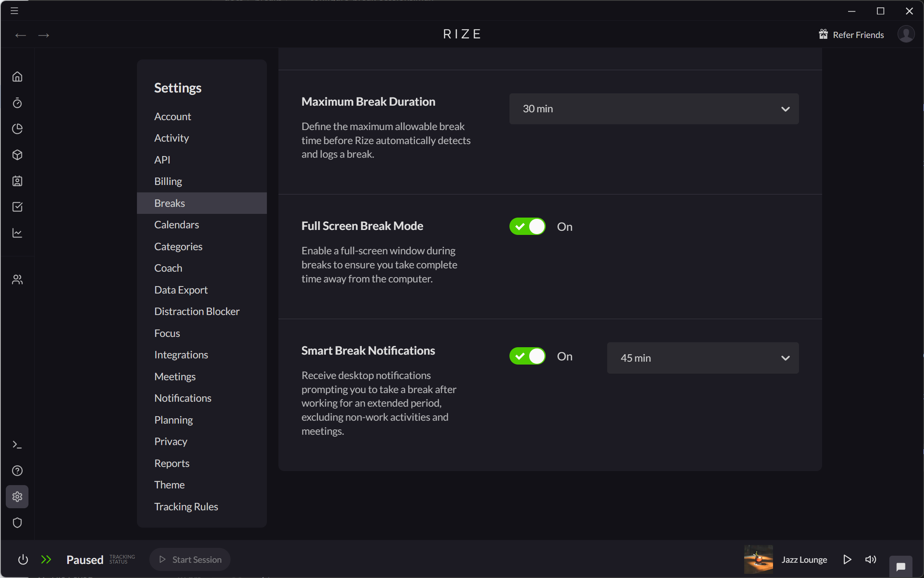Image resolution: width=924 pixels, height=578 pixels.
Task: Select the tasks checkbox icon in sidebar
Action: click(17, 207)
